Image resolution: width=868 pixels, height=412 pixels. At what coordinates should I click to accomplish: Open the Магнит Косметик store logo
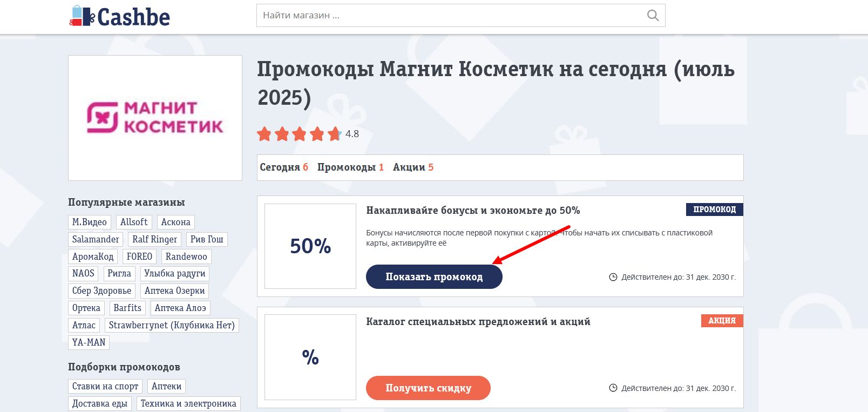[155, 118]
